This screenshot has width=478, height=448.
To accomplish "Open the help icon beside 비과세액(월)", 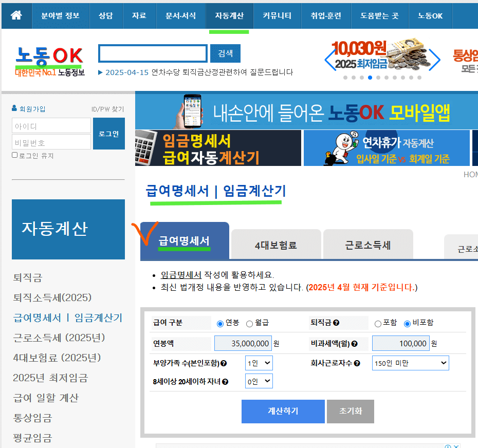I will (355, 343).
